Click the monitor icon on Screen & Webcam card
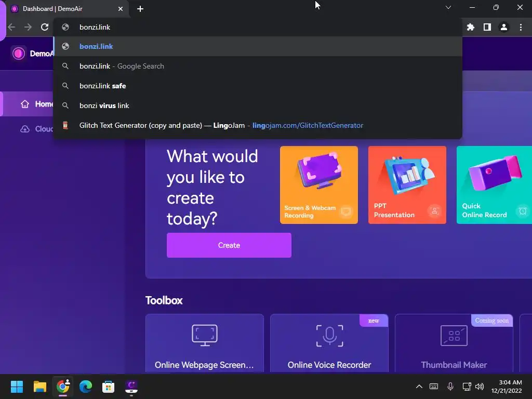Screen dimensions: 532x399 coord(345,212)
